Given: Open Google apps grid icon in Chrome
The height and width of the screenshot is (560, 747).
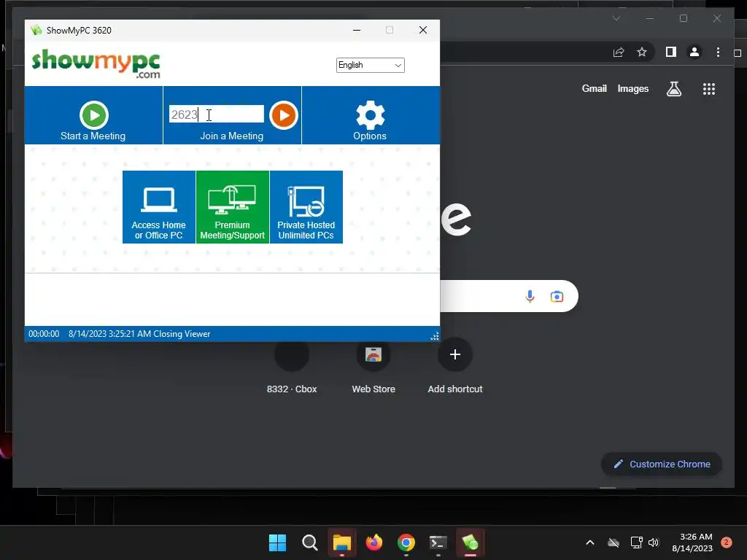Looking at the screenshot, I should click(709, 88).
